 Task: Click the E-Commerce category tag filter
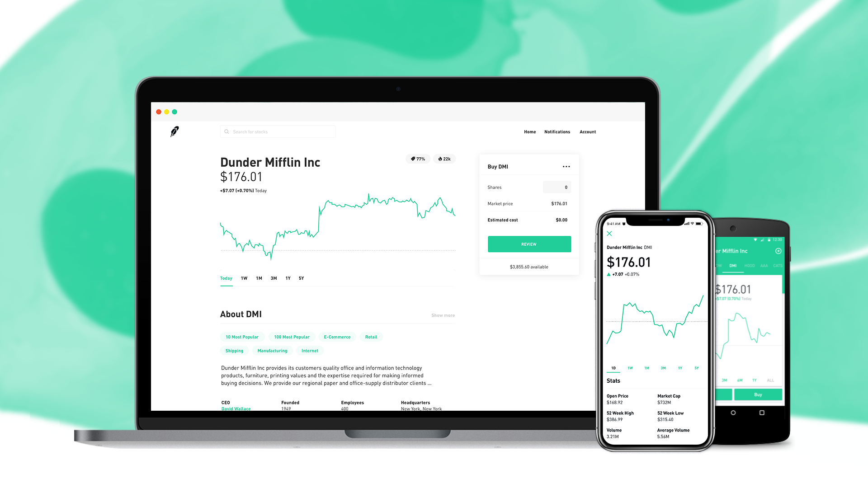(337, 337)
